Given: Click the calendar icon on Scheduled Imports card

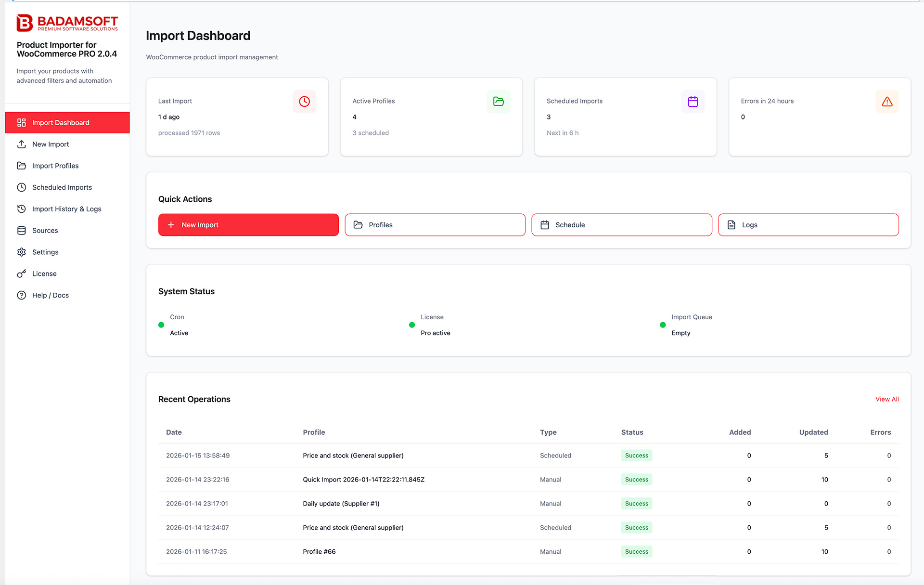Looking at the screenshot, I should [693, 101].
